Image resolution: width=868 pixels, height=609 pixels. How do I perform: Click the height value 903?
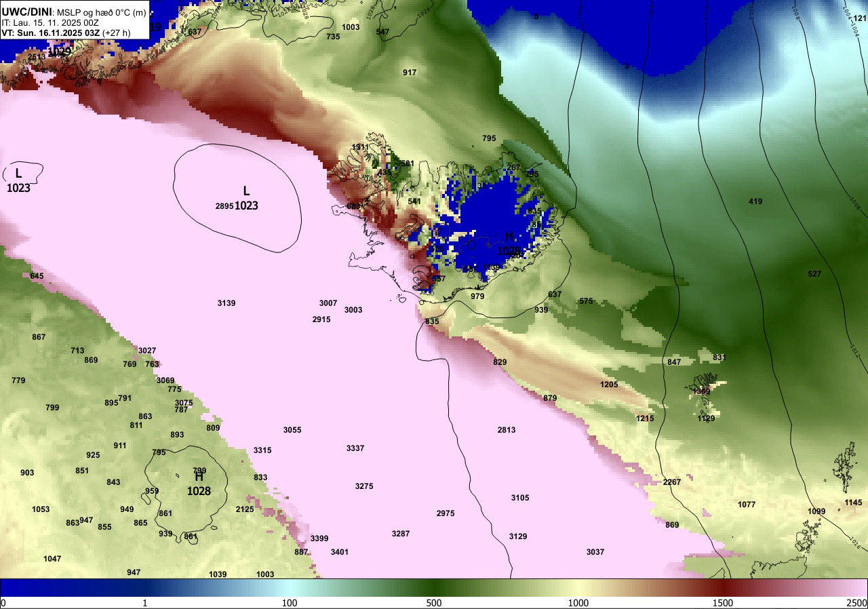coord(27,473)
